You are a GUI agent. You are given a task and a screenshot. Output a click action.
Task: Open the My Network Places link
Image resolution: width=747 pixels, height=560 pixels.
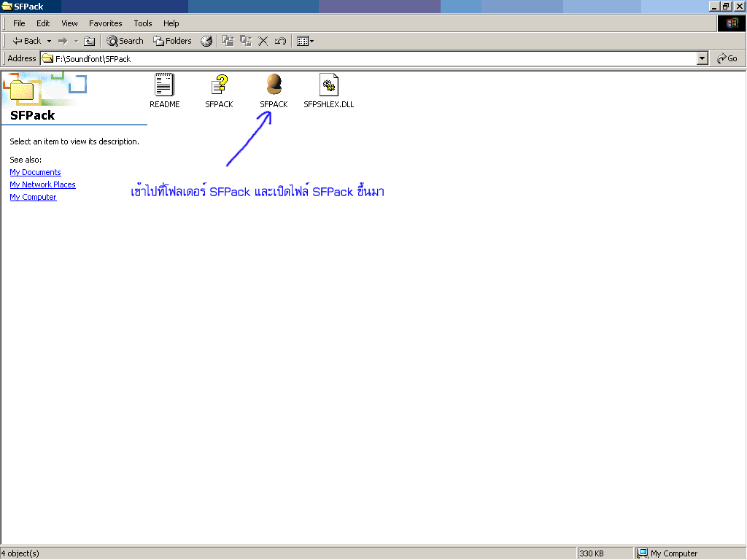[42, 184]
